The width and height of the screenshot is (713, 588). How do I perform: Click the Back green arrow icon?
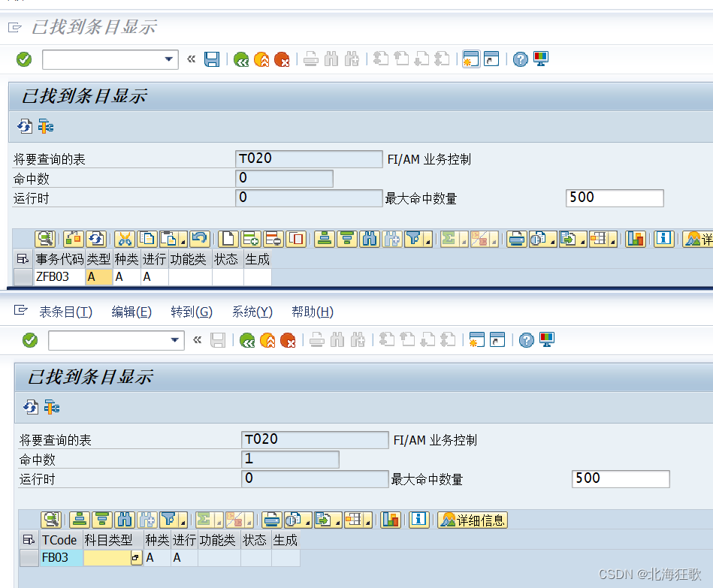pos(240,59)
